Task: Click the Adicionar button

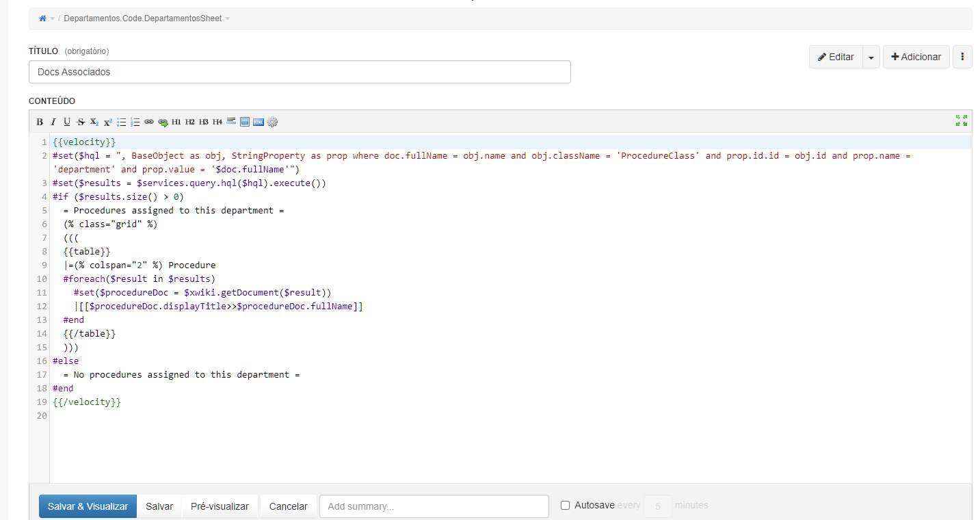Action: [916, 57]
